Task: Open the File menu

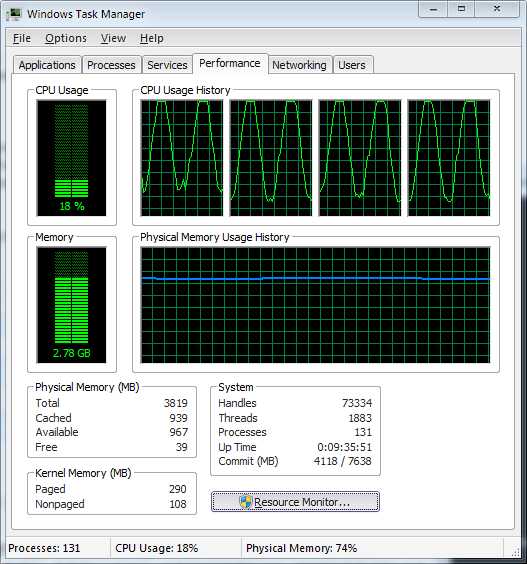Action: coord(22,38)
